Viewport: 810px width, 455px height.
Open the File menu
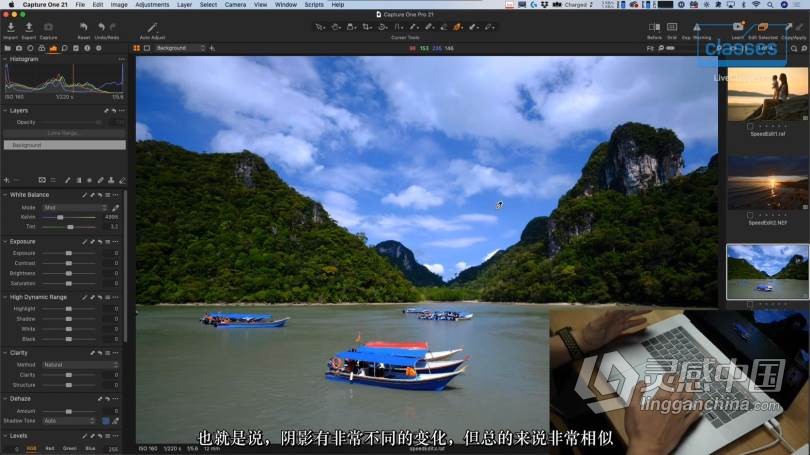pos(80,5)
